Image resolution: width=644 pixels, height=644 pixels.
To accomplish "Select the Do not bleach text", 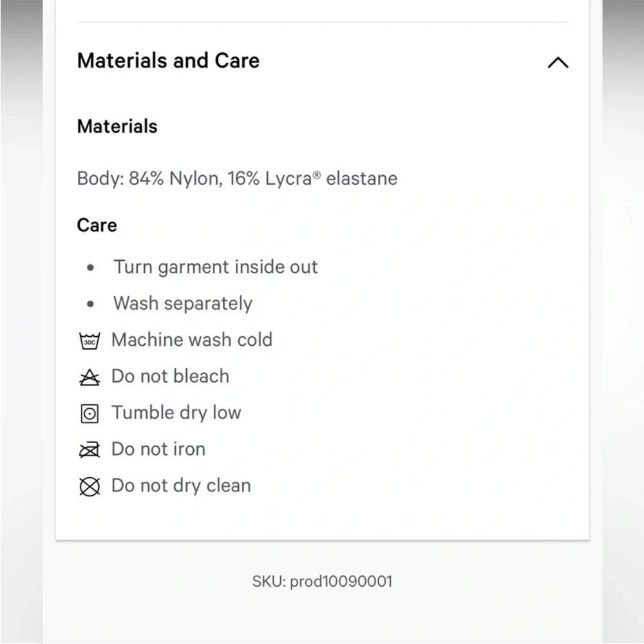I will (x=171, y=376).
